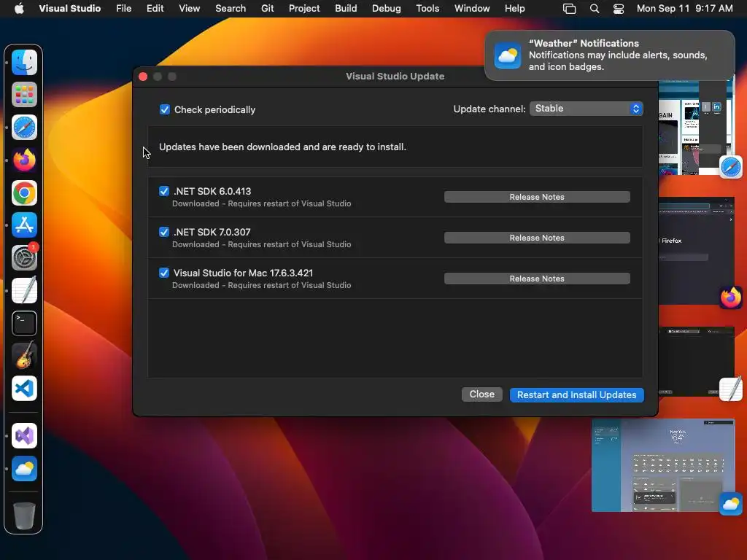This screenshot has width=747, height=560.
Task: Open the Weather app in the dock
Action: [x=24, y=469]
